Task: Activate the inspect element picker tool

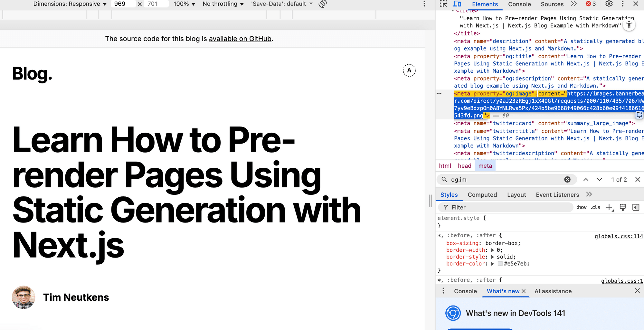Action: pyautogui.click(x=443, y=4)
